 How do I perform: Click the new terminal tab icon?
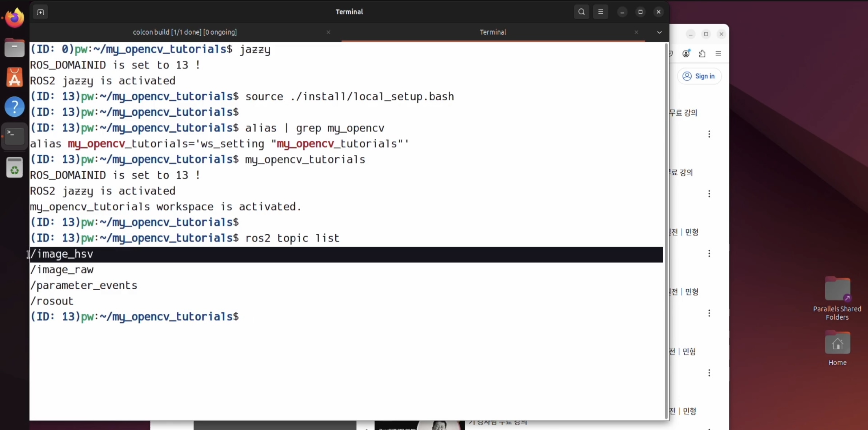40,12
